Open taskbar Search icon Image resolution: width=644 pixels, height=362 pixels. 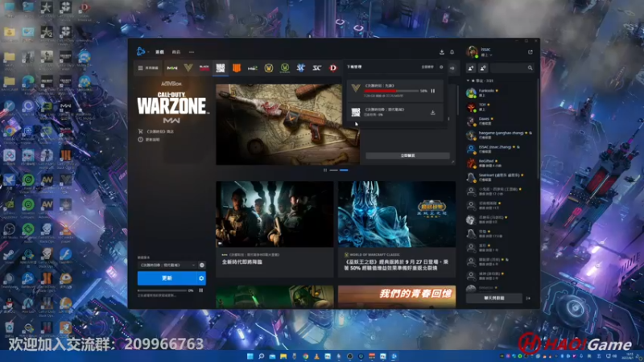coord(261,356)
